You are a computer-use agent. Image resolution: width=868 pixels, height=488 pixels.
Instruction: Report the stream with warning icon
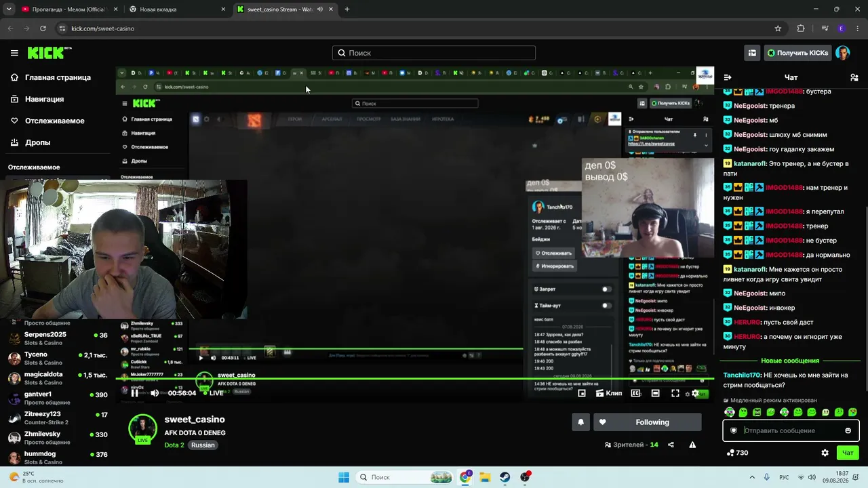[x=692, y=445]
